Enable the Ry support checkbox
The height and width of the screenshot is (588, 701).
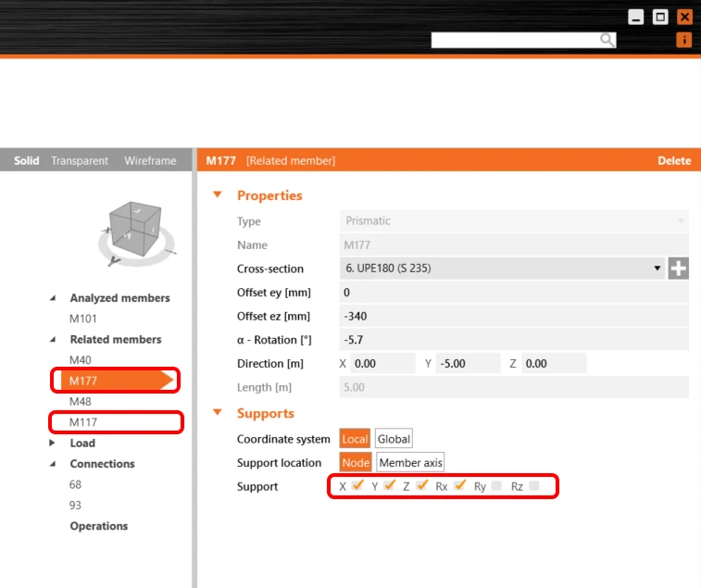tap(496, 485)
